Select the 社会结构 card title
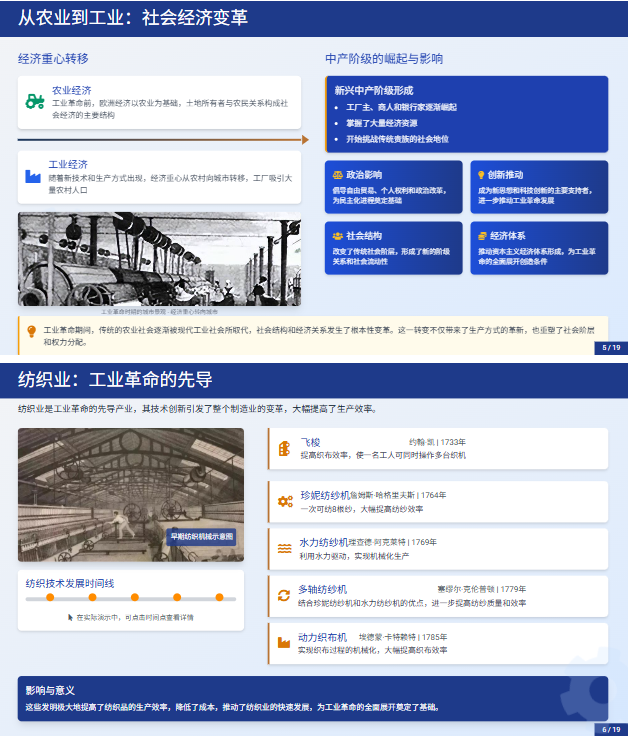The image size is (629, 736). tap(364, 236)
